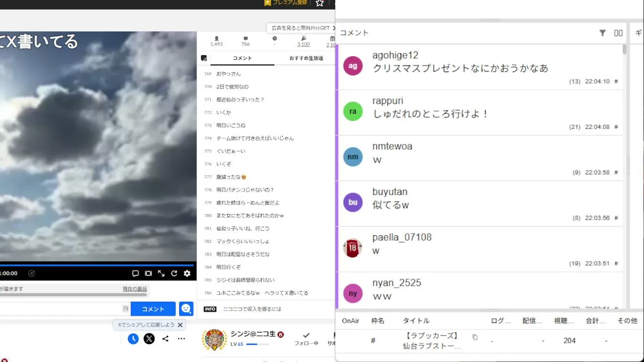Viewport: 644px width, 362px height.
Task: Click the # link on agohige12 row
Action: pos(616,81)
